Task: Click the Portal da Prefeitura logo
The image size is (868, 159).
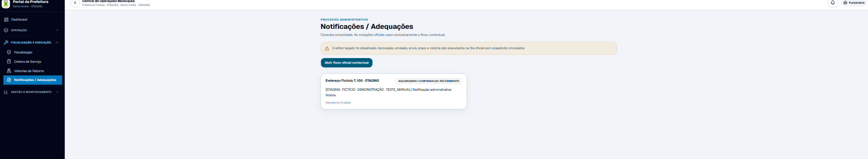Action: (x=6, y=4)
